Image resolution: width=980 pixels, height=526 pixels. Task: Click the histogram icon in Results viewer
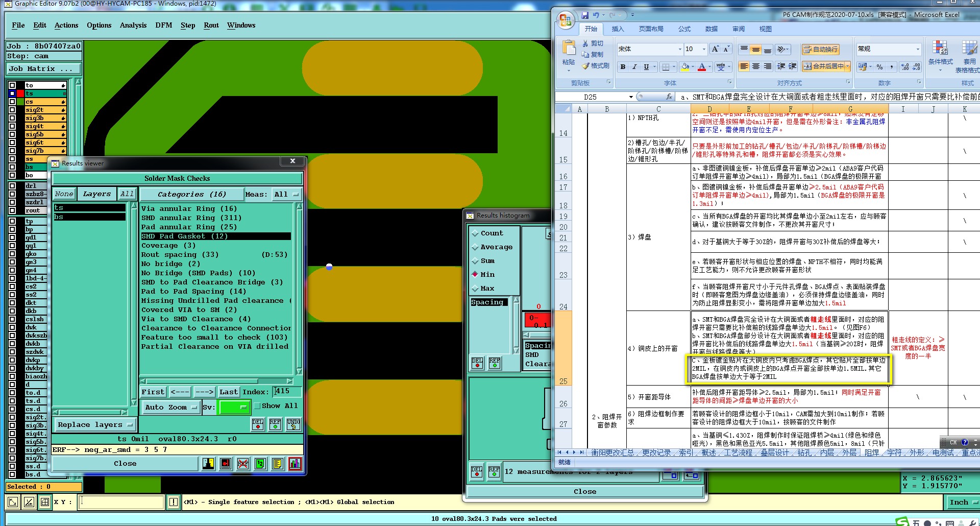[x=295, y=464]
